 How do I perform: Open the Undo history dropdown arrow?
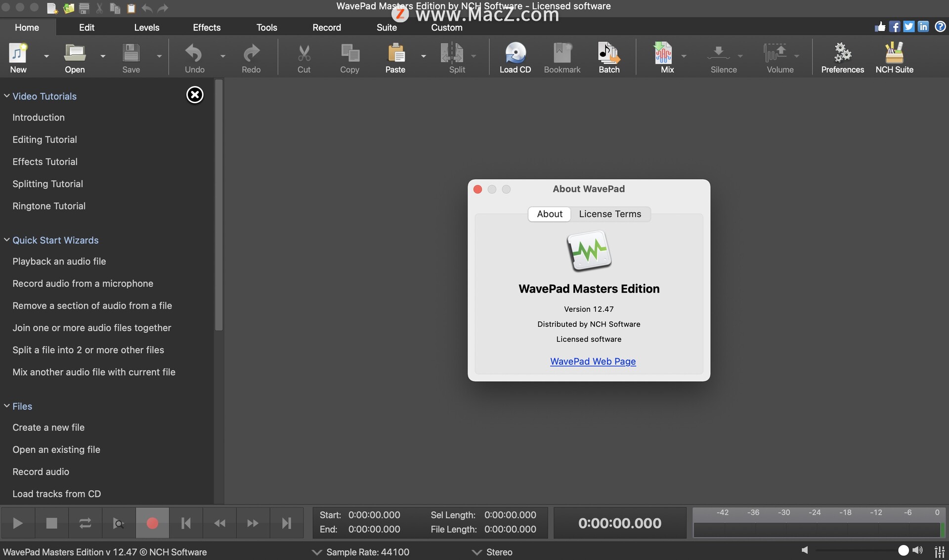pos(223,56)
